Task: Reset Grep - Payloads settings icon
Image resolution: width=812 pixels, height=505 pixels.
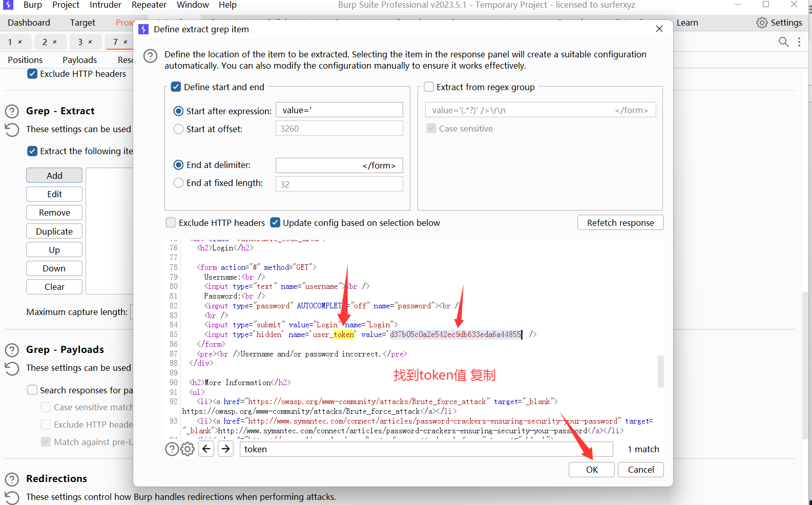Action: pos(12,368)
